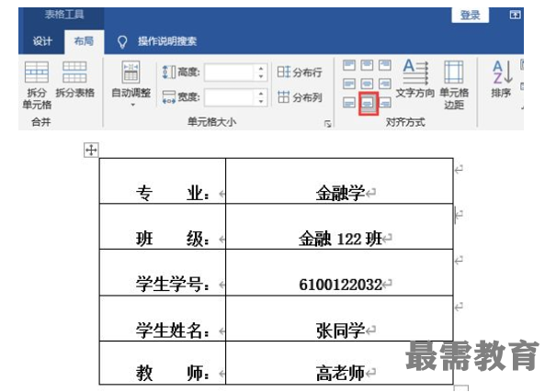Increase the column width with the up stepper
This screenshot has width=545, height=392.
[x=261, y=94]
